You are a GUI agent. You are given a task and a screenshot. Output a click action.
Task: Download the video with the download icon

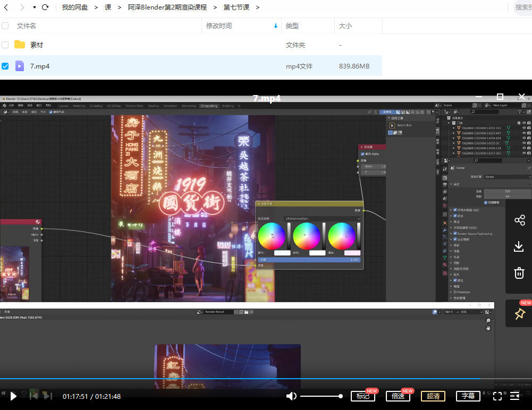tap(519, 246)
